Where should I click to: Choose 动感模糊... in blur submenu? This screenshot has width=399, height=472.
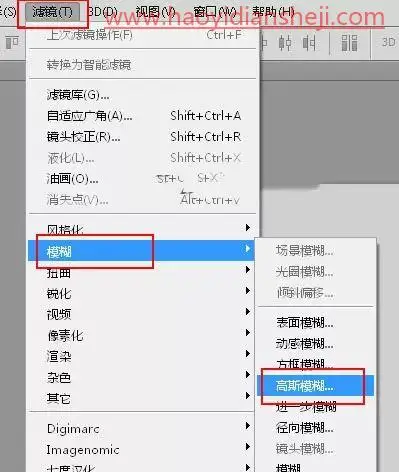click(316, 343)
